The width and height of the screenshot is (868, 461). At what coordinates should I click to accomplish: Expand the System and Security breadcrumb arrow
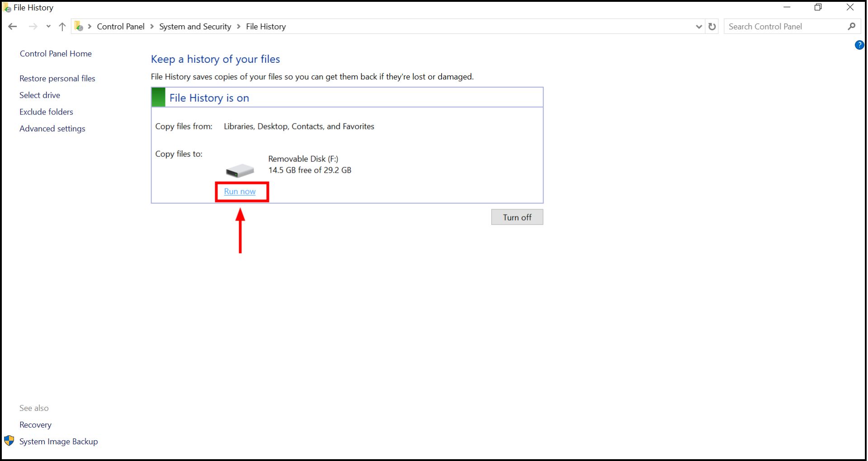click(x=239, y=26)
